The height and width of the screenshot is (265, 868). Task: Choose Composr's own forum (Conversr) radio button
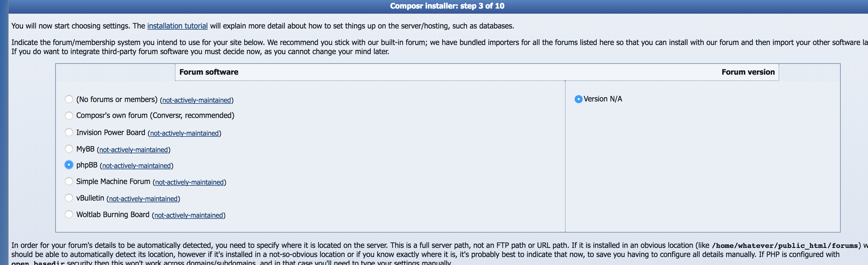(x=69, y=116)
